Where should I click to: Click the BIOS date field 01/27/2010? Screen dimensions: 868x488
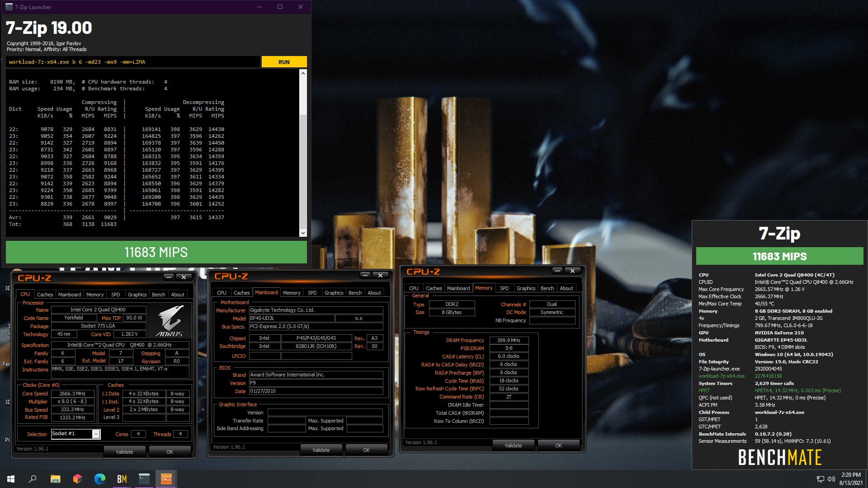(316, 391)
